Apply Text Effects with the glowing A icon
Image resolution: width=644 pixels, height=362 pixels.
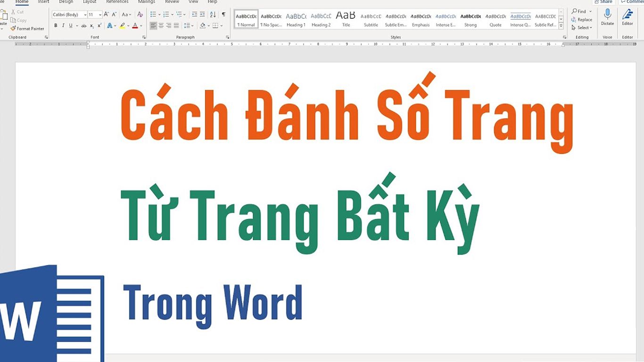tap(110, 25)
